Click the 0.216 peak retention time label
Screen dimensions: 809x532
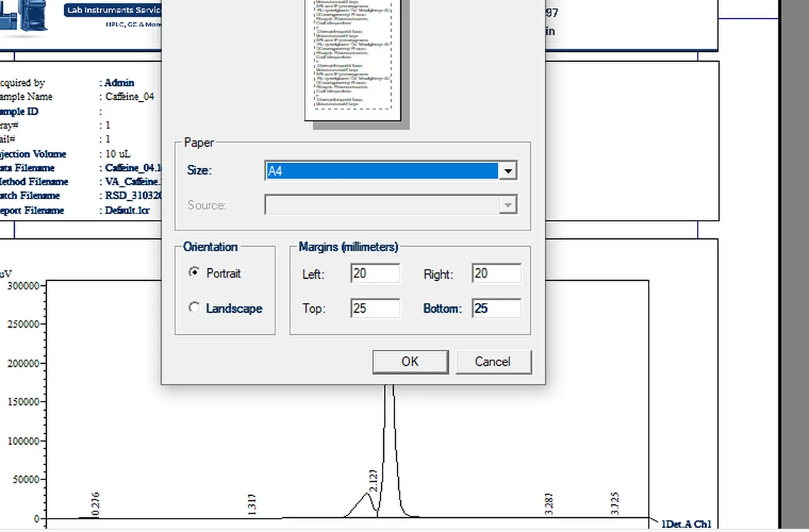click(x=96, y=504)
